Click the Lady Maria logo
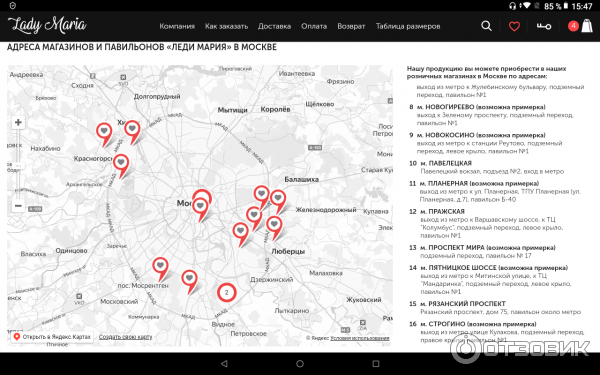The width and height of the screenshot is (600, 375). pyautogui.click(x=47, y=25)
